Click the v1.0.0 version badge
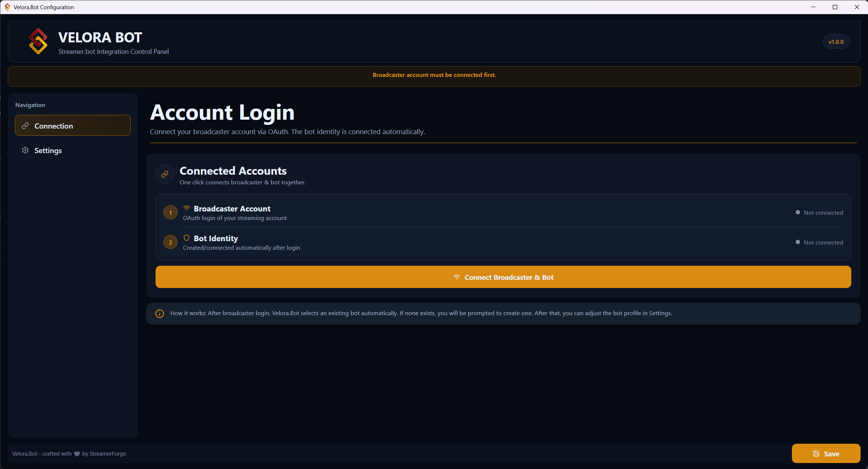Viewport: 868px width, 469px height. point(836,42)
